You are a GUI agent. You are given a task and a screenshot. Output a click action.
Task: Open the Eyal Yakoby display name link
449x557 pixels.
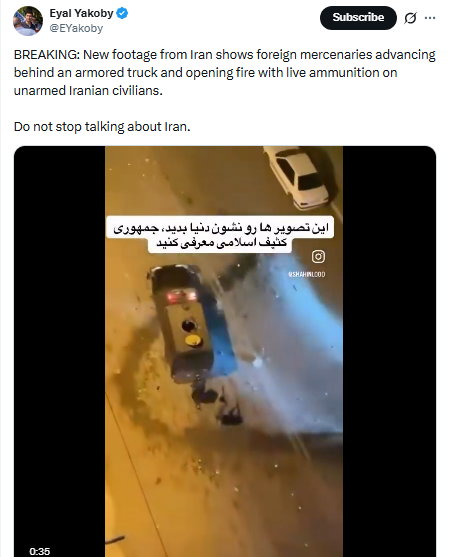(81, 13)
